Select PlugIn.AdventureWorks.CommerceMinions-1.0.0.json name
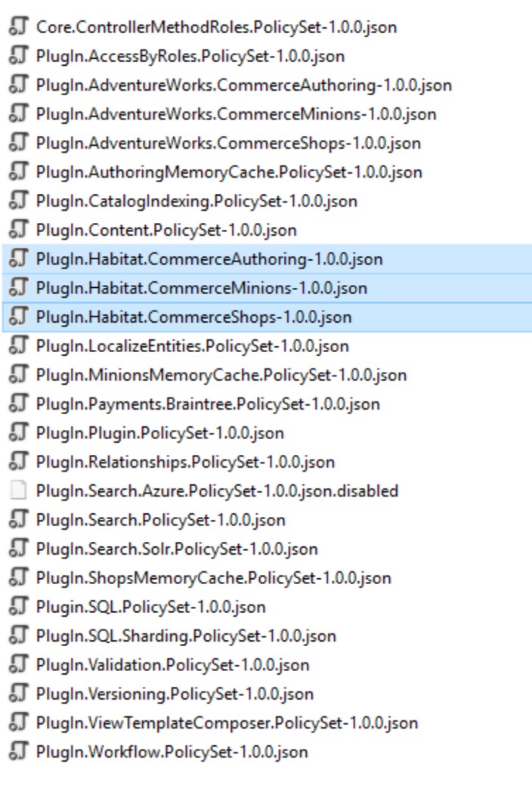Screen dimensions: 532x795 [x=237, y=114]
